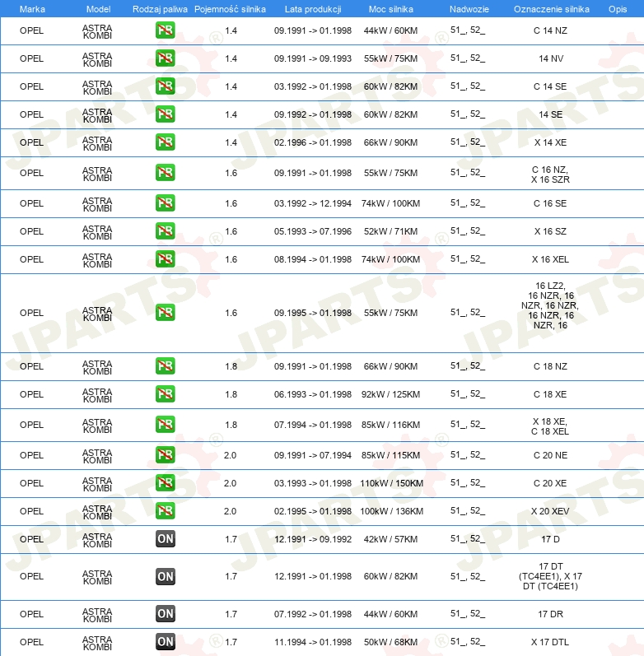Select the engine code cell X 16 XEL
The height and width of the screenshot is (656, 644).
[550, 259]
